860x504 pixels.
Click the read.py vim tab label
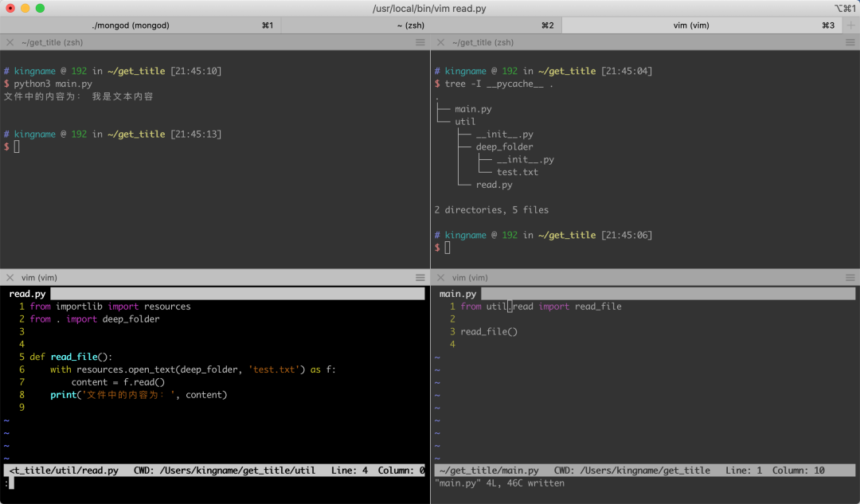pyautogui.click(x=27, y=294)
